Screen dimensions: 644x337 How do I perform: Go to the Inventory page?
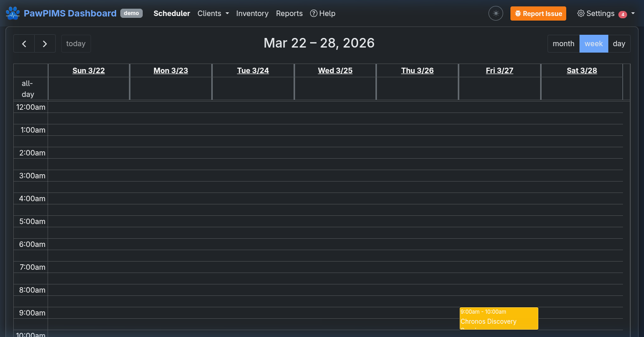point(252,13)
